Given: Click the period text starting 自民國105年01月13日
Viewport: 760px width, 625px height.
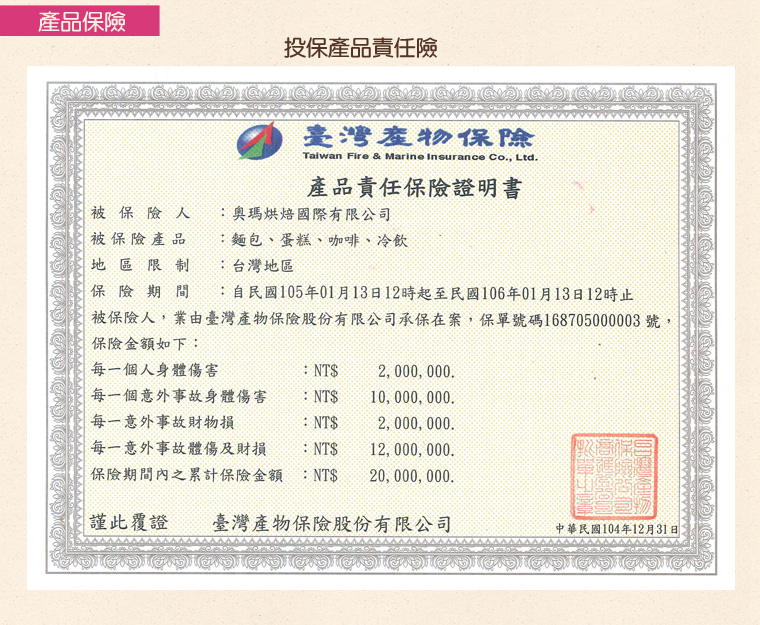Looking at the screenshot, I should (433, 293).
